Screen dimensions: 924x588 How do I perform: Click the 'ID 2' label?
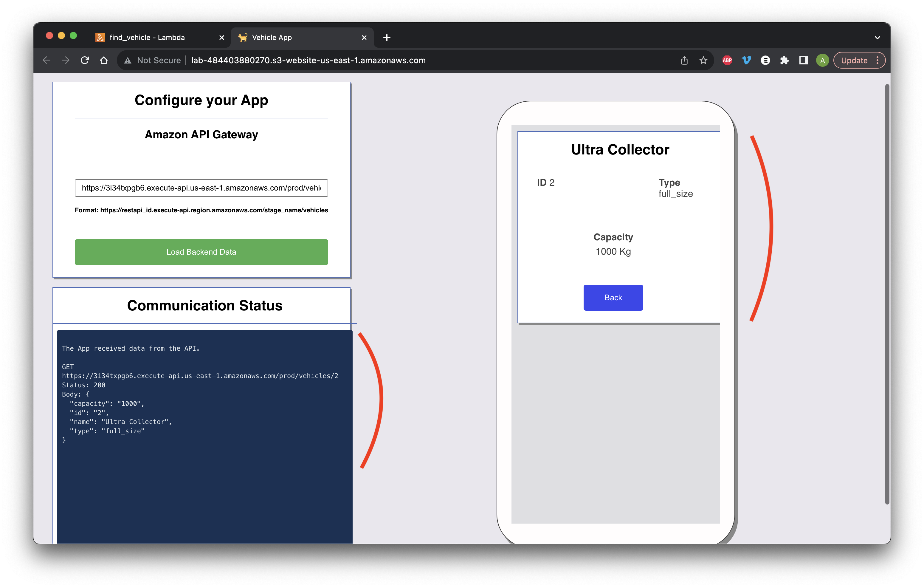[546, 182]
